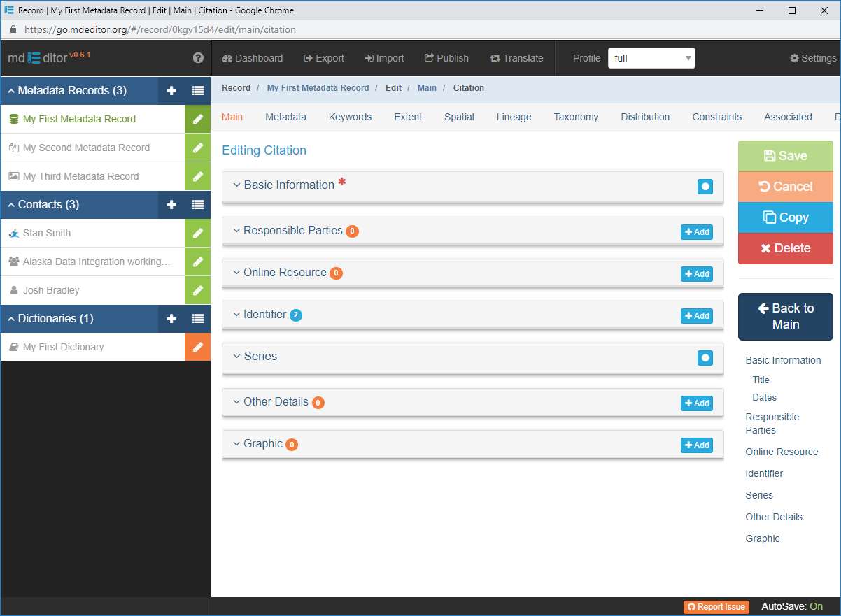Open Settings with gear icon
This screenshot has height=616, width=841.
(x=813, y=58)
